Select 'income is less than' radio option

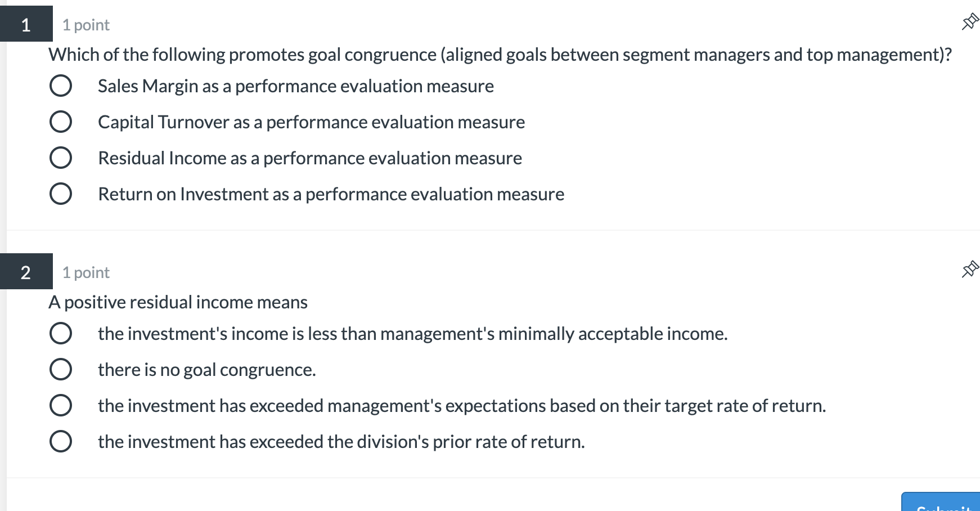click(x=61, y=333)
